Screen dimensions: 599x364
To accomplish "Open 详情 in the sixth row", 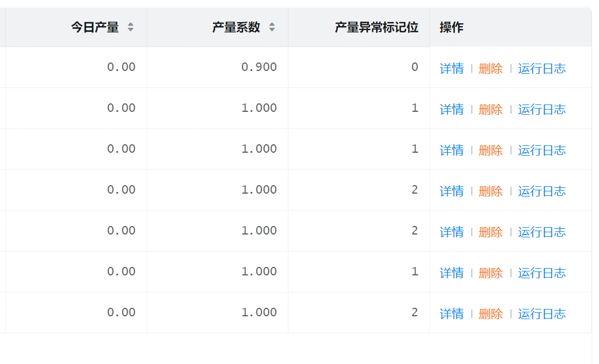I will (x=451, y=273).
